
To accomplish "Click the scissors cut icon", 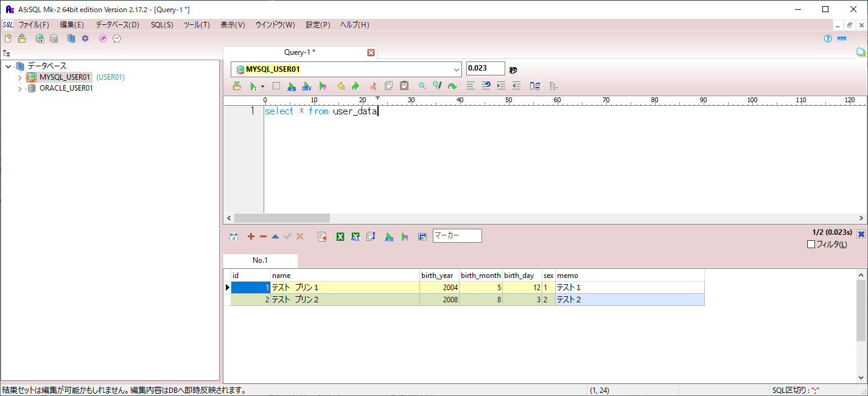I will tap(373, 86).
